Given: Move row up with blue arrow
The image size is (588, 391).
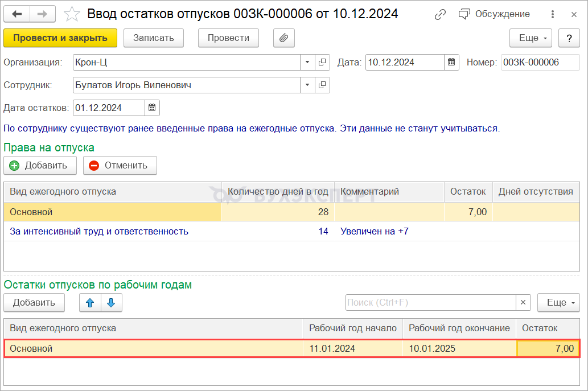Looking at the screenshot, I should 90,303.
